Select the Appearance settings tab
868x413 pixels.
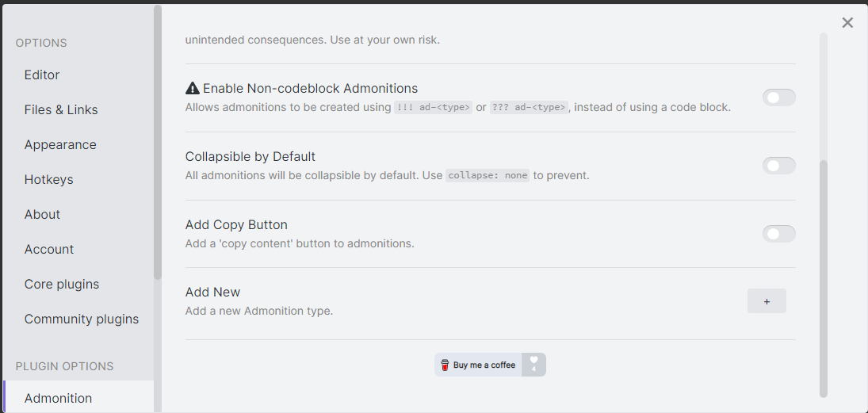pos(60,145)
